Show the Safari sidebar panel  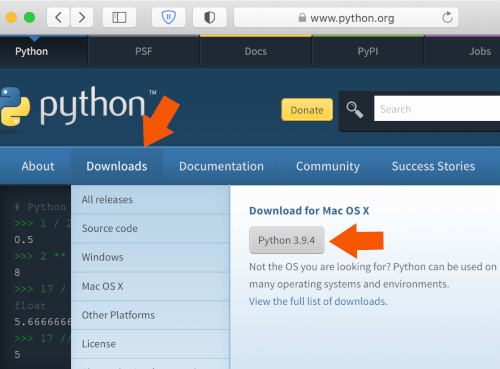[119, 17]
